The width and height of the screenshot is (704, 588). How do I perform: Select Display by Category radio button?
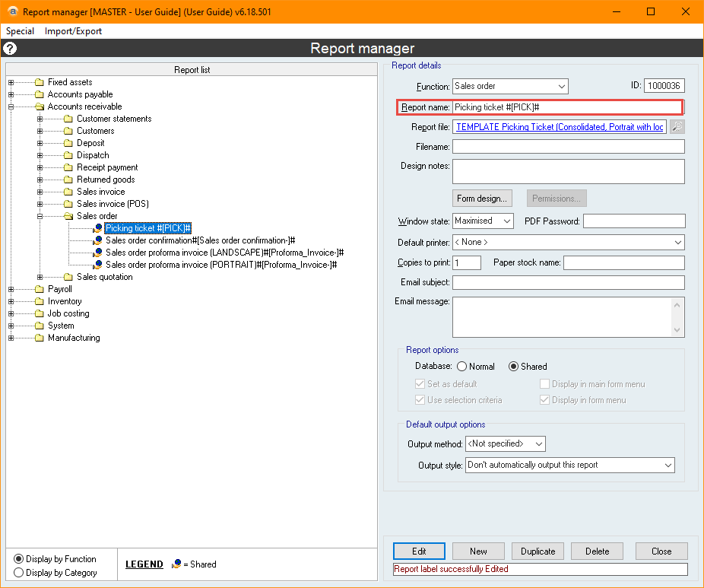(x=19, y=573)
